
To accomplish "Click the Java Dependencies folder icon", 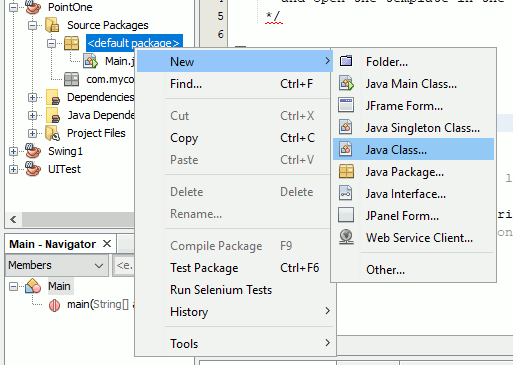I will click(x=53, y=115).
